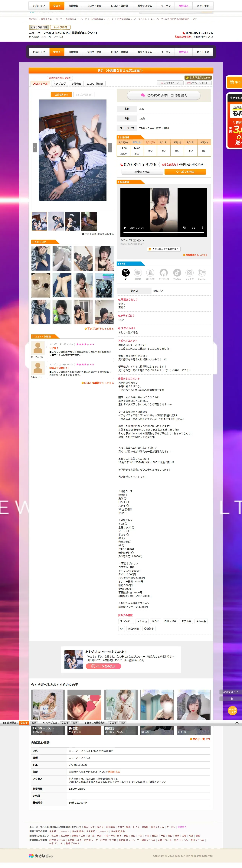The width and height of the screenshot is (242, 868).
Task: Click ネット予約可 badge under the breadcrumb
Action: pyautogui.click(x=61, y=27)
